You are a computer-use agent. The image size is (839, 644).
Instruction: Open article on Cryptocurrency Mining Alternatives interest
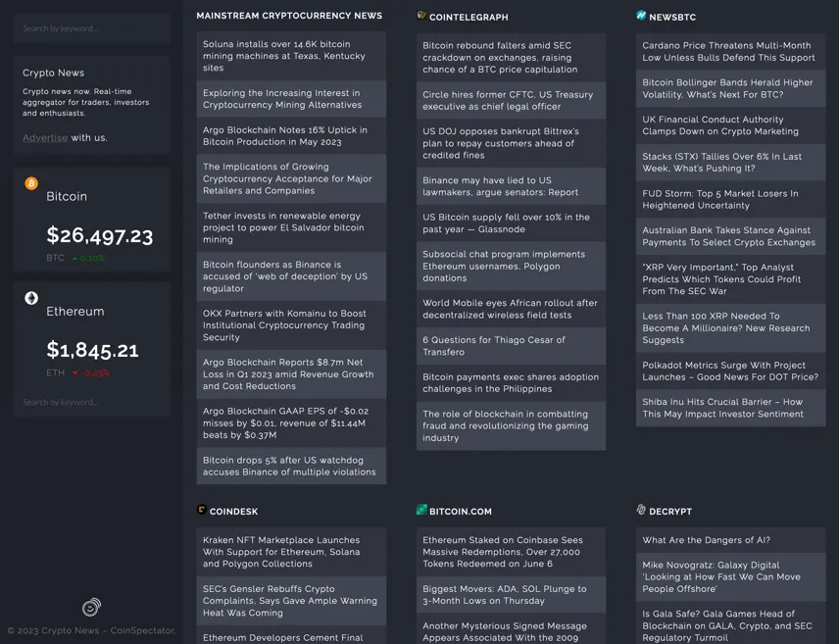coord(291,99)
